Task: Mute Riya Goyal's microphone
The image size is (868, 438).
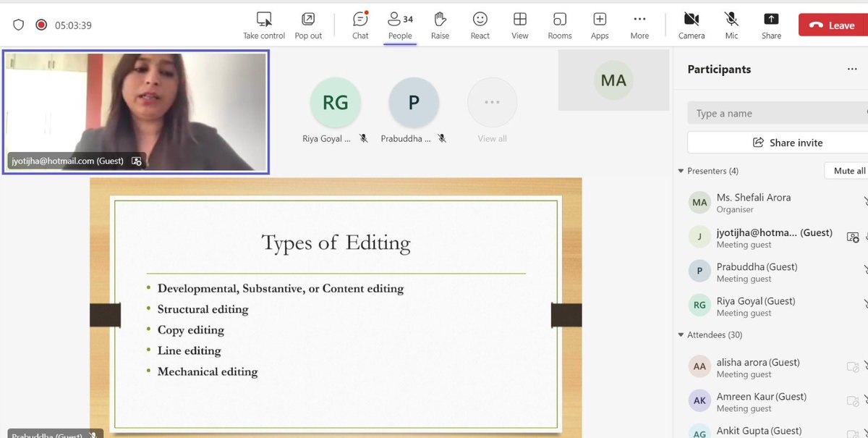Action: click(x=364, y=138)
